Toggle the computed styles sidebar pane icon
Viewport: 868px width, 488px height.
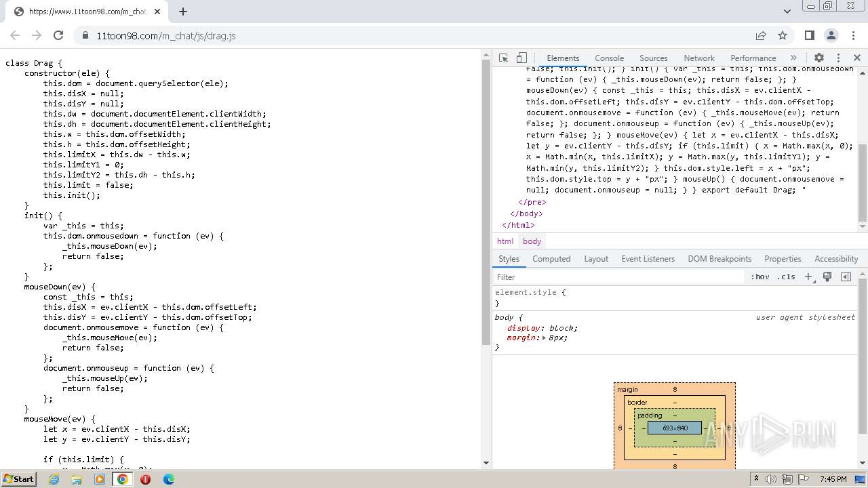tap(846, 277)
